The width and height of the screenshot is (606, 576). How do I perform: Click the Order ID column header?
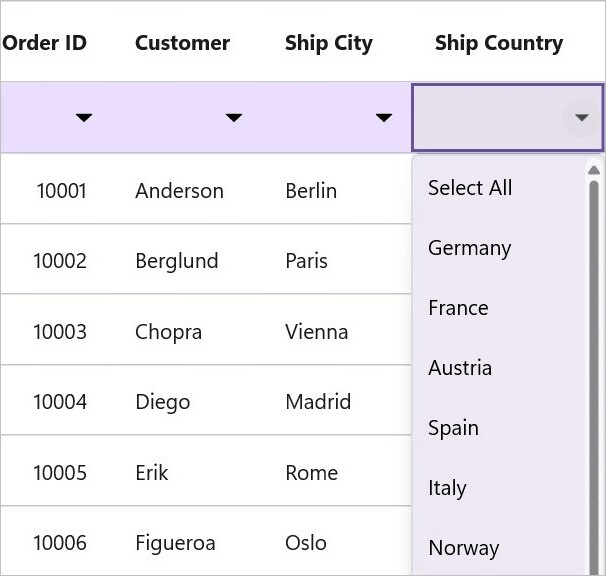coord(44,43)
